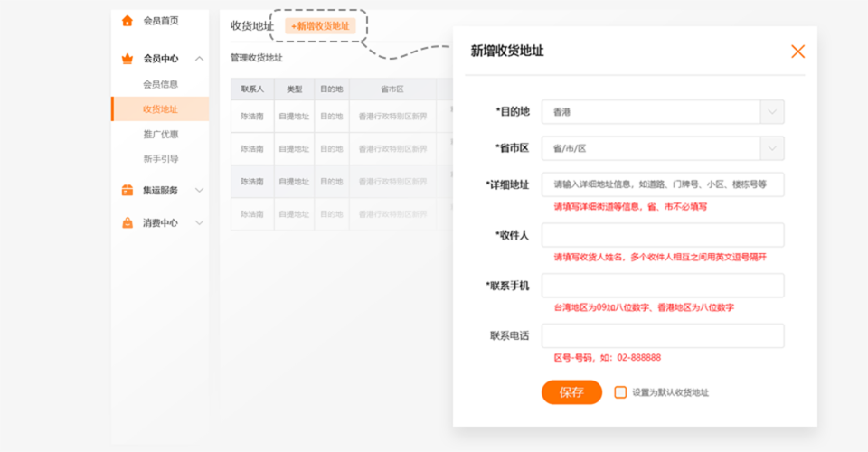Viewport: 868px width, 452px height.
Task: Select 收货地址 in the sidebar
Action: (160, 109)
